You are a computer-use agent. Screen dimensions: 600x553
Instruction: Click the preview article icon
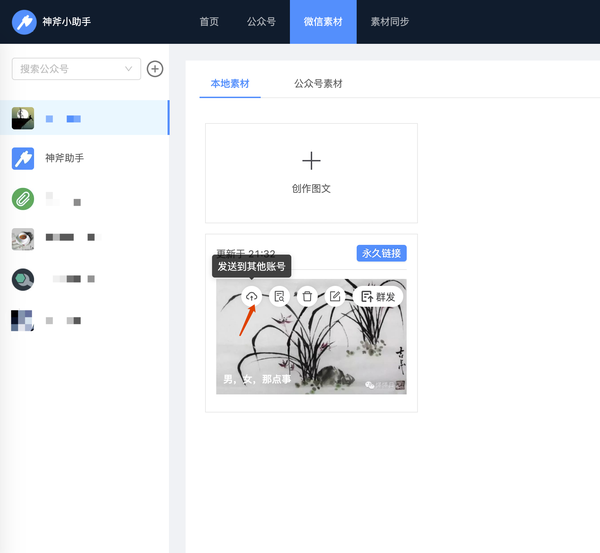279,297
